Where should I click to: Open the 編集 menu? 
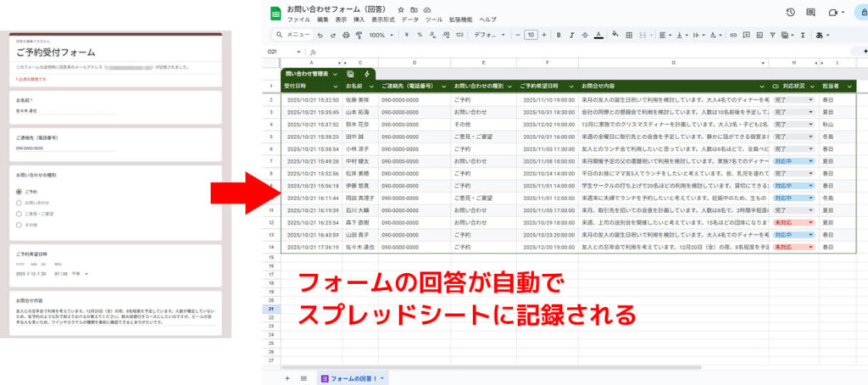323,20
